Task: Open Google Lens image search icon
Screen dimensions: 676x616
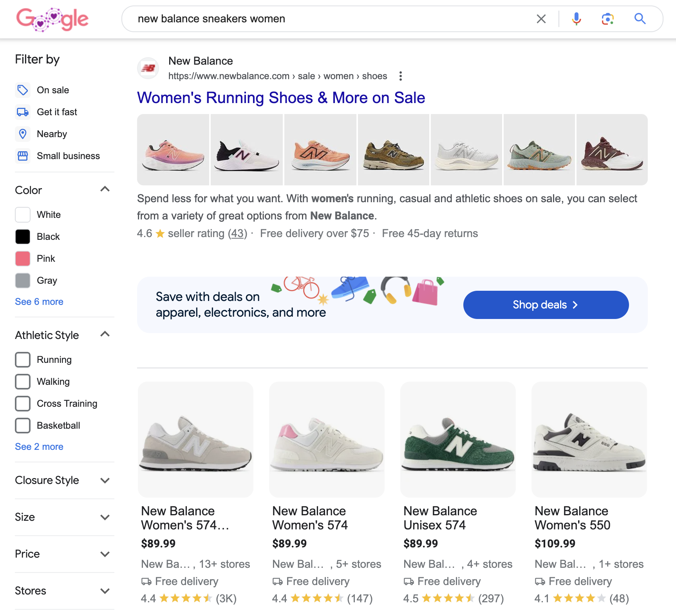Action: [607, 19]
